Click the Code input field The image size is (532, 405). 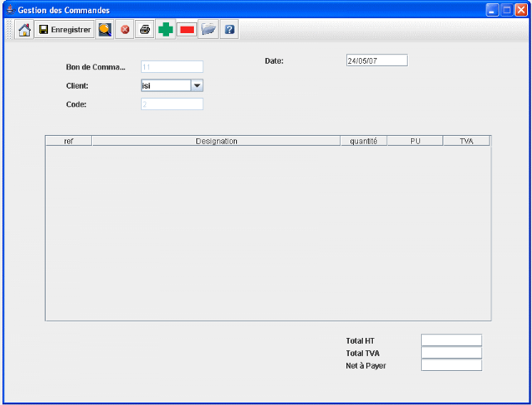(x=172, y=104)
